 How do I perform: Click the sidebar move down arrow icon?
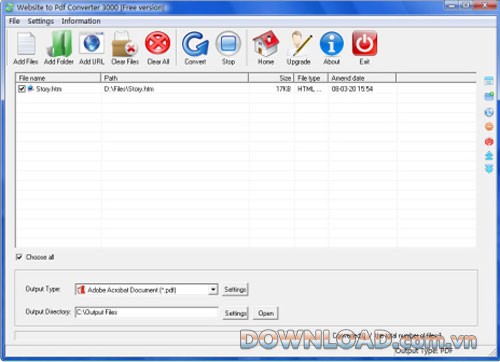coord(489,169)
